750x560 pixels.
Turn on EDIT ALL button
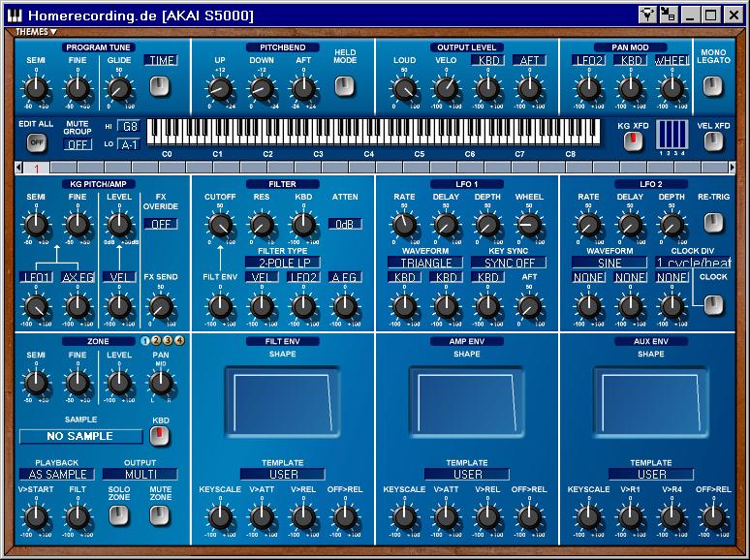(37, 142)
